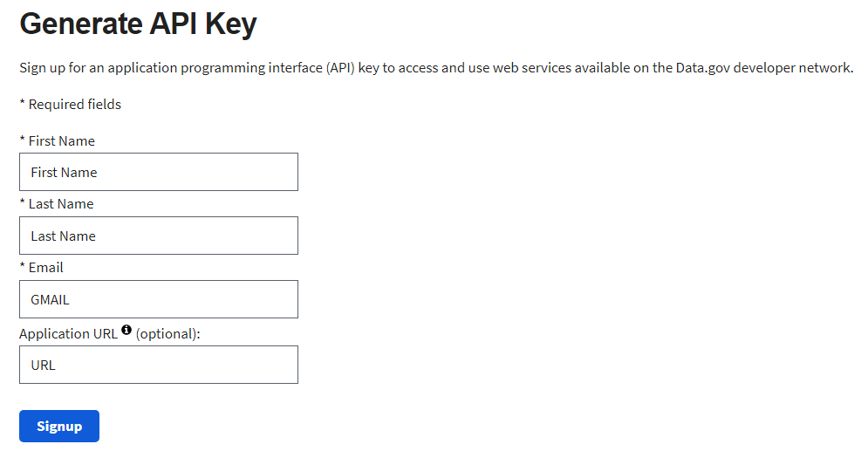Click "Data.gov developer network" in the description

point(763,67)
